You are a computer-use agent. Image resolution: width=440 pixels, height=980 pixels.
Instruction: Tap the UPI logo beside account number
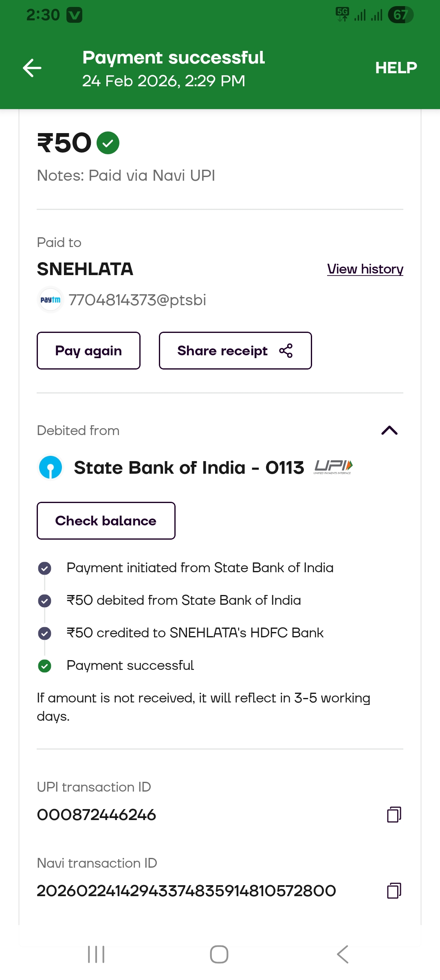tap(333, 467)
